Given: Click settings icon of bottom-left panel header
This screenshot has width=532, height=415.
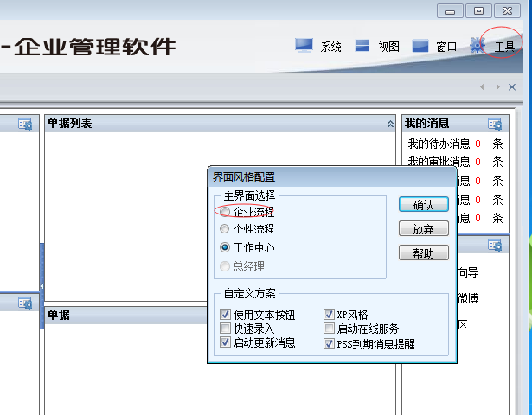Looking at the screenshot, I should [25, 303].
